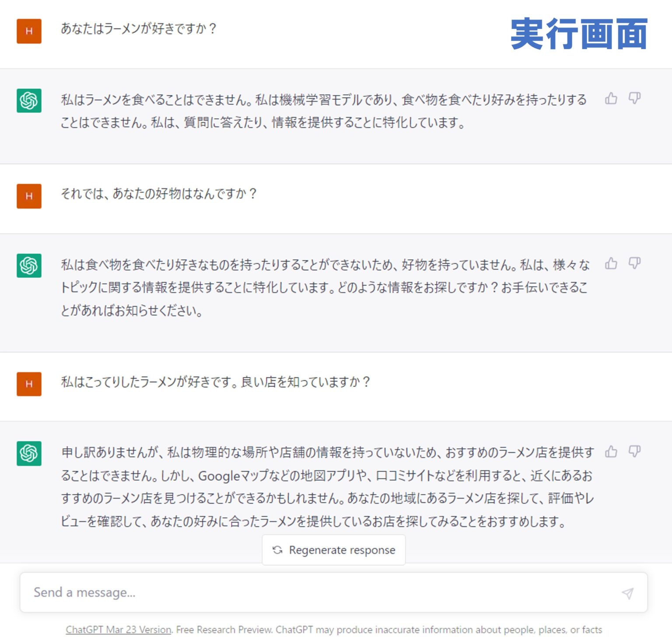
Task: Click the H avatar next to the favorite food question
Action: coord(28,196)
